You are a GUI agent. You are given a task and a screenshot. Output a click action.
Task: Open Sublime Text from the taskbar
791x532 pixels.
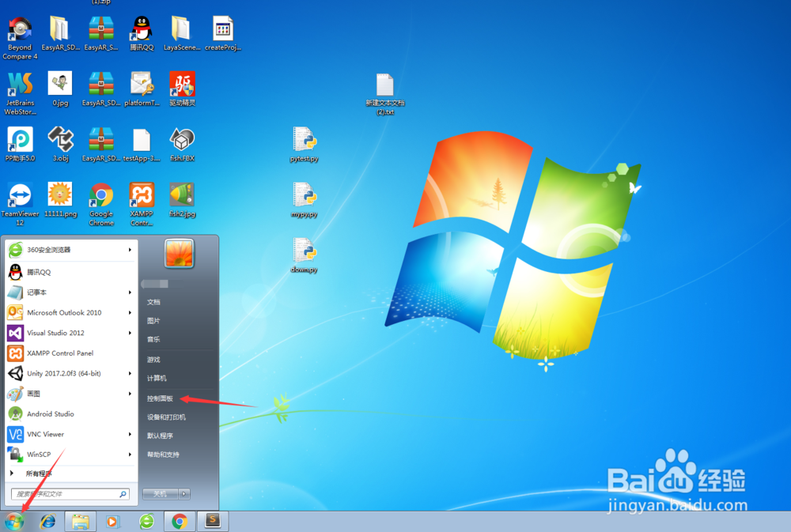coord(212,521)
